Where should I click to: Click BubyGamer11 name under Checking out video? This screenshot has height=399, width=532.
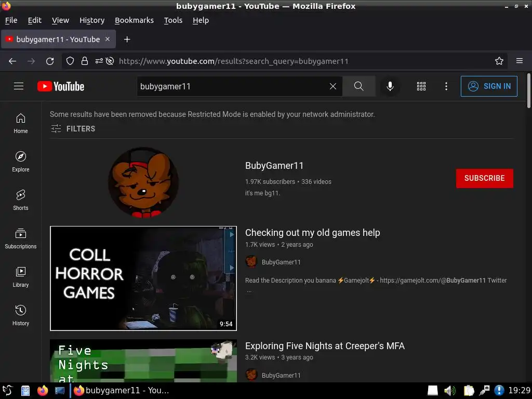pos(281,262)
